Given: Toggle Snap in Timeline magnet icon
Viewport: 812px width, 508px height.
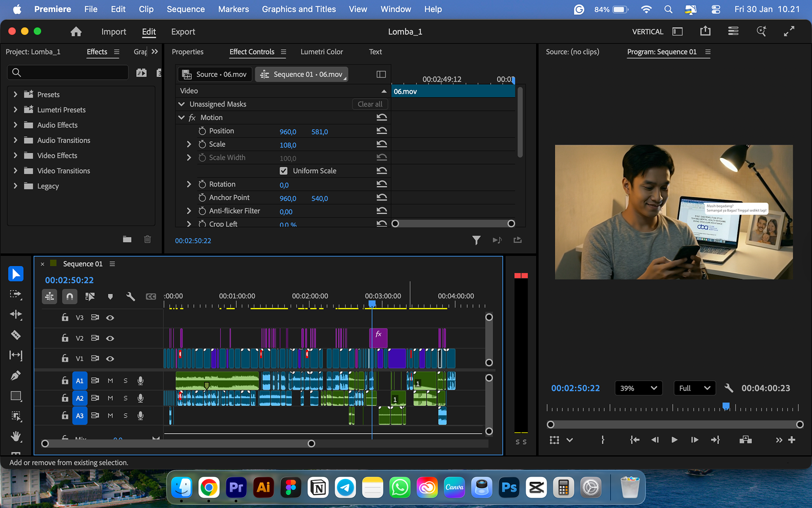Looking at the screenshot, I should [x=70, y=296].
